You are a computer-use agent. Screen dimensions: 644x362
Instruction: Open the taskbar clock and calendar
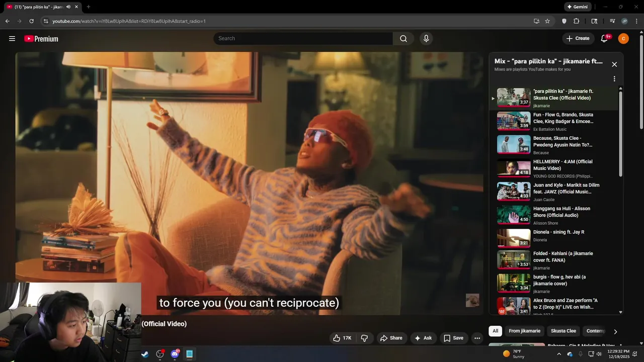tap(618, 354)
